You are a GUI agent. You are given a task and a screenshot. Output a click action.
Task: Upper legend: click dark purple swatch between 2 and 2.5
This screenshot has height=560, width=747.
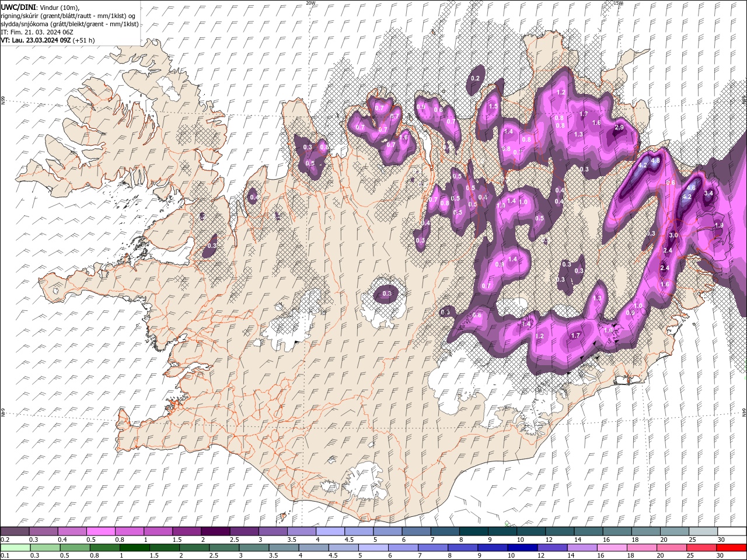coord(215,531)
